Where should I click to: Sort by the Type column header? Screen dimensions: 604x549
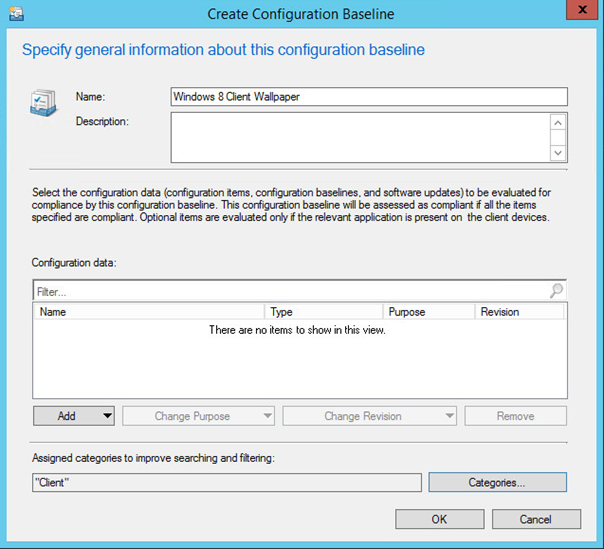pyautogui.click(x=324, y=312)
